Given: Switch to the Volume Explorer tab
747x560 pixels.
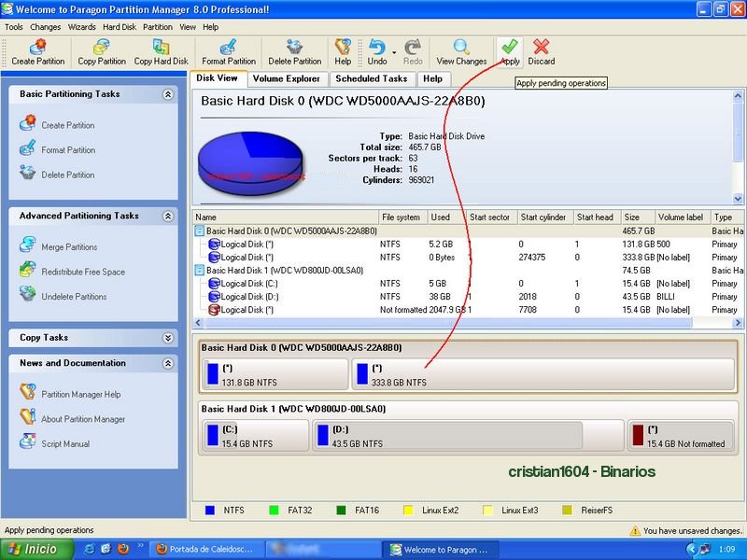Looking at the screenshot, I should [x=287, y=79].
